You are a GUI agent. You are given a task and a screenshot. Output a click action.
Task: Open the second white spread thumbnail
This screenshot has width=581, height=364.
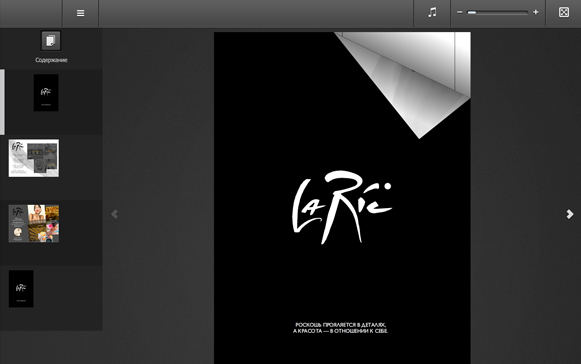click(34, 158)
